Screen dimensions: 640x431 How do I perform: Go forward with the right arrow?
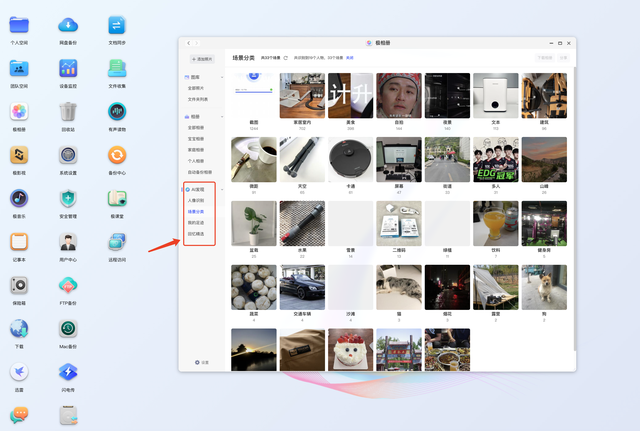196,43
